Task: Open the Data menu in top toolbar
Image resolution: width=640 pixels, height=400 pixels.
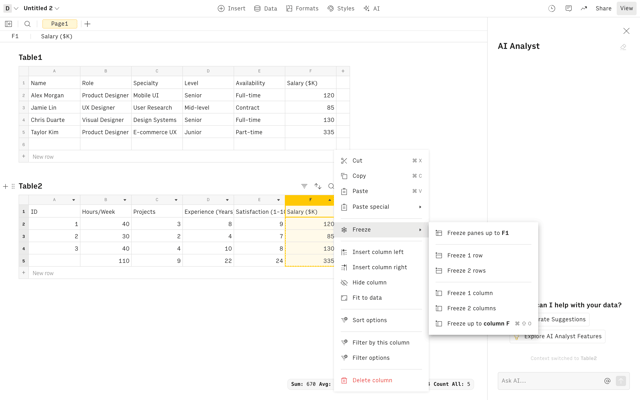Action: (x=266, y=9)
